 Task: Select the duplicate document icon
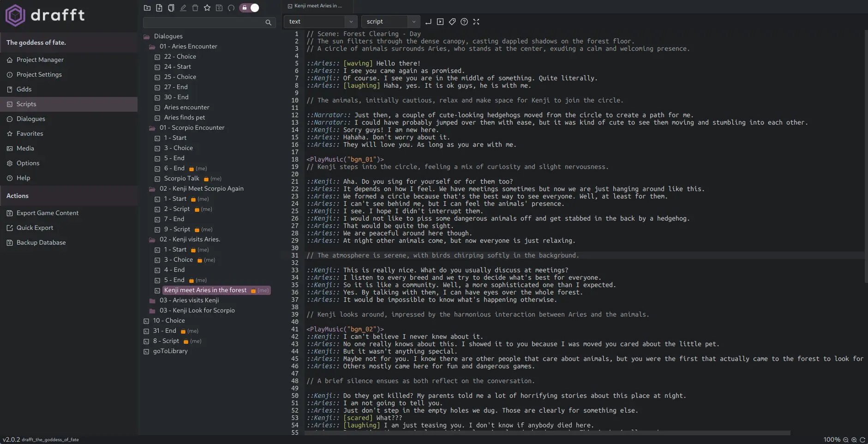tap(171, 8)
